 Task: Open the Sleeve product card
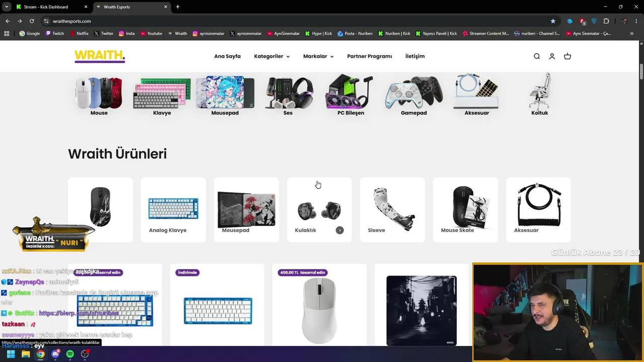392,210
